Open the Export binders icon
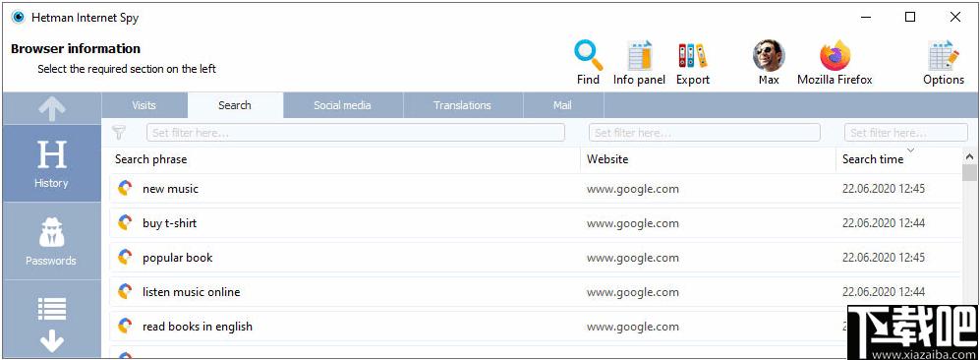 pyautogui.click(x=693, y=56)
